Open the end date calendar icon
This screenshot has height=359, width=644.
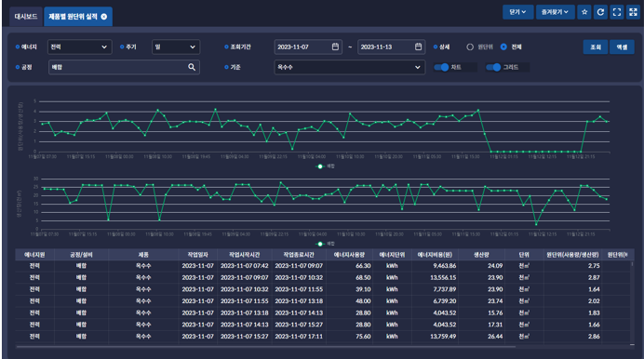click(418, 47)
